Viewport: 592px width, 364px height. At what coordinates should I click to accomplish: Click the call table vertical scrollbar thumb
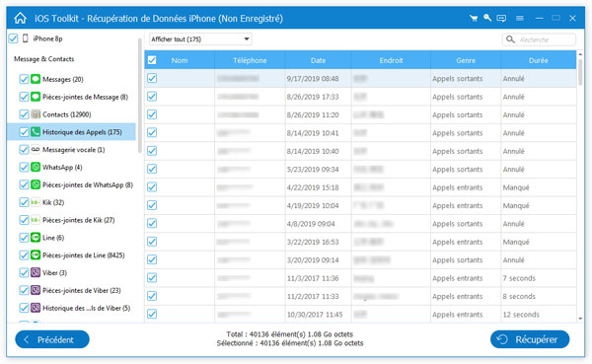(580, 72)
